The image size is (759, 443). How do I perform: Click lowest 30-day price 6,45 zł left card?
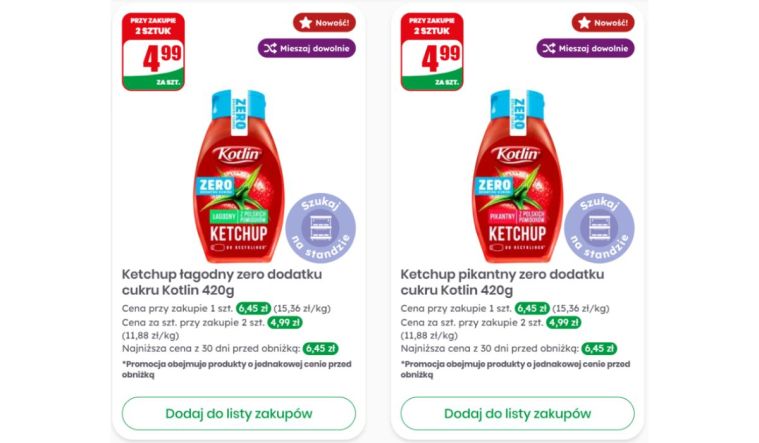click(320, 349)
